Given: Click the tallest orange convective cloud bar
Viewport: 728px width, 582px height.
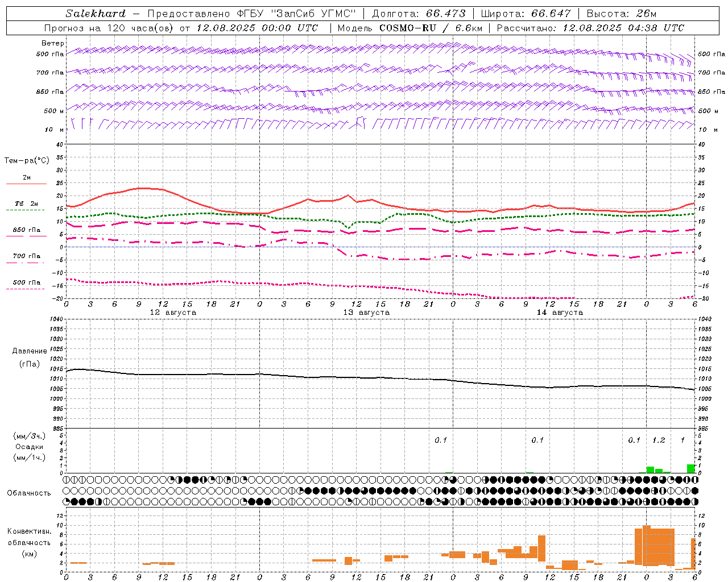Looking at the screenshot, I should pyautogui.click(x=647, y=546).
